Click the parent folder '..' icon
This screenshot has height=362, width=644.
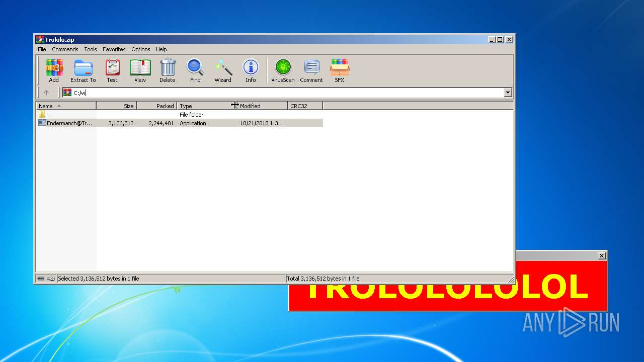click(x=42, y=115)
